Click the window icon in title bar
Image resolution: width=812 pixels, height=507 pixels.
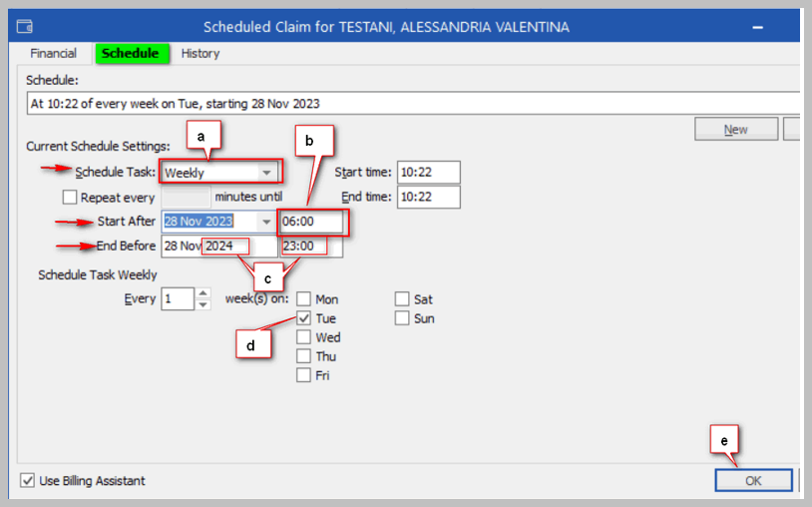click(x=25, y=27)
